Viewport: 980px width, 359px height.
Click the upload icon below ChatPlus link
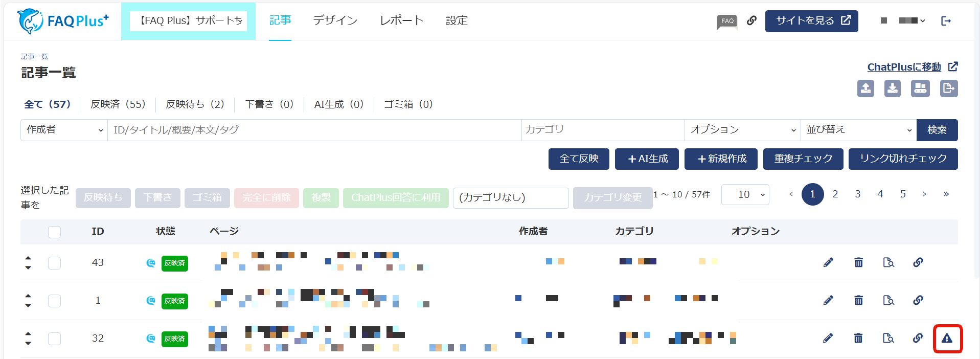(x=865, y=88)
